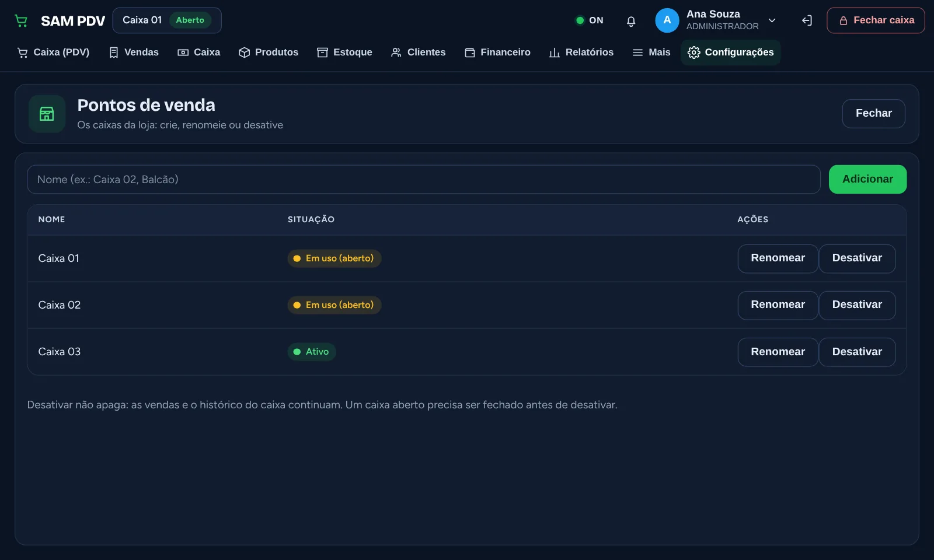Deactivate Caixa 03
This screenshot has height=560, width=934.
857,352
